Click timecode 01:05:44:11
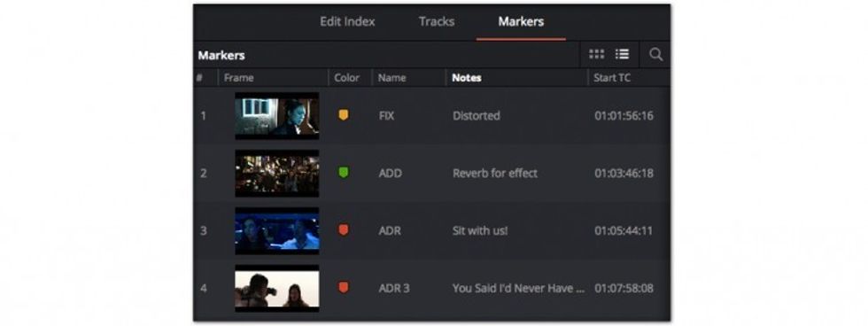Screen dimensions: 868x326 [624, 230]
